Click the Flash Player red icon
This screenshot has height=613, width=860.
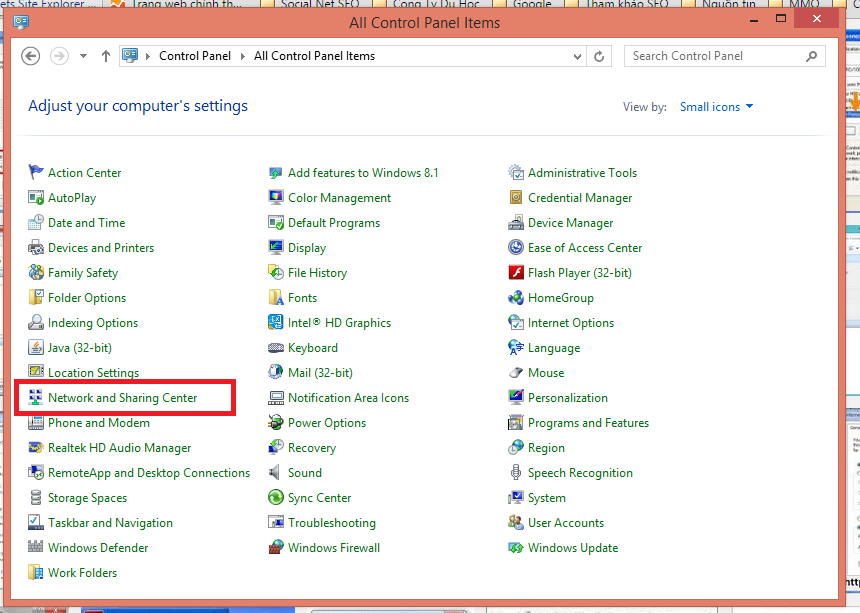coord(516,273)
